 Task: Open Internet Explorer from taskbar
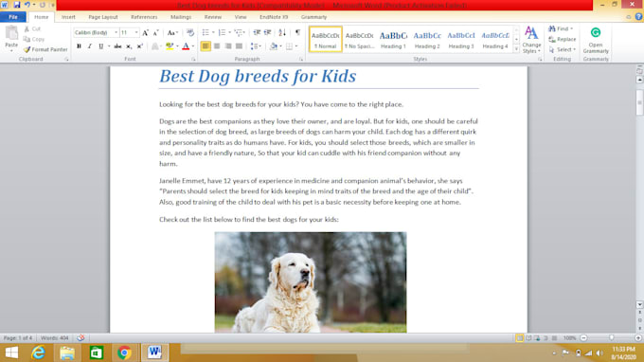click(38, 353)
